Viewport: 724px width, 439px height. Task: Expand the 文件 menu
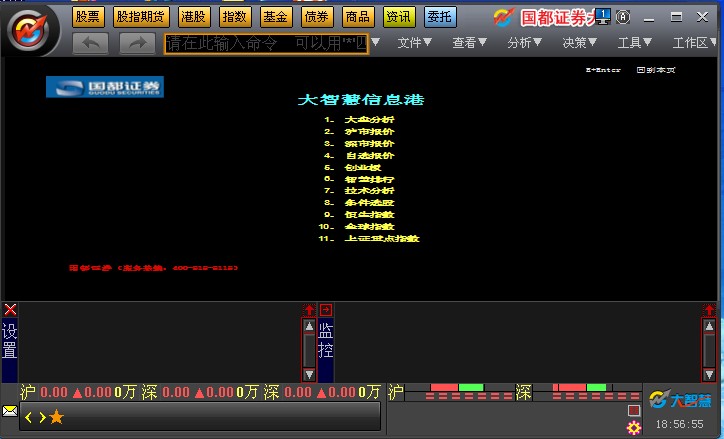point(415,43)
